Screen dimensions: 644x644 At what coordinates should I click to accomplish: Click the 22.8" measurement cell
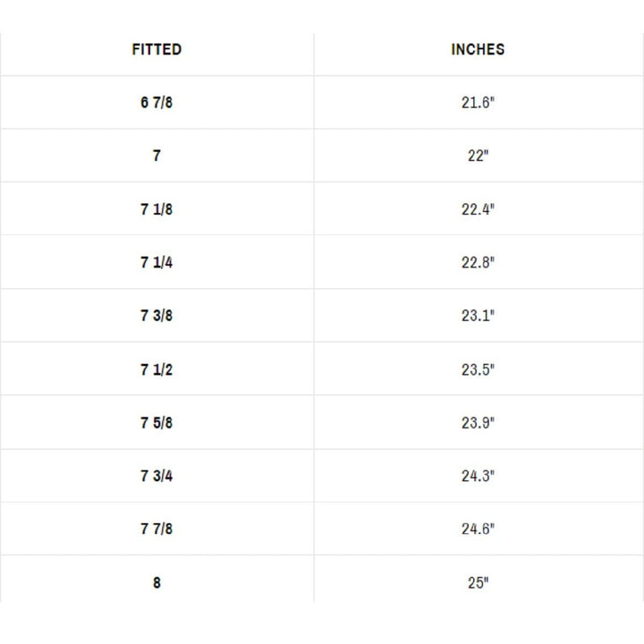(478, 263)
